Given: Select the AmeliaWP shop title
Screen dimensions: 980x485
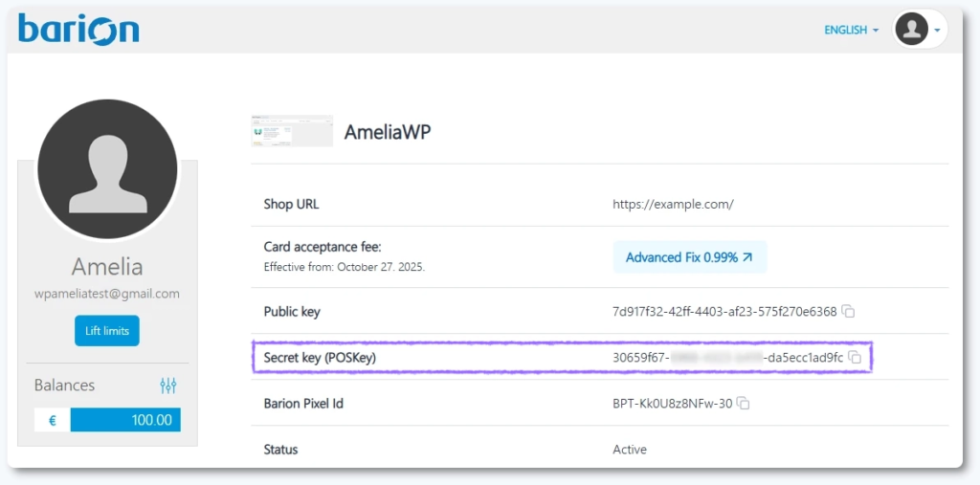Looking at the screenshot, I should (x=388, y=131).
